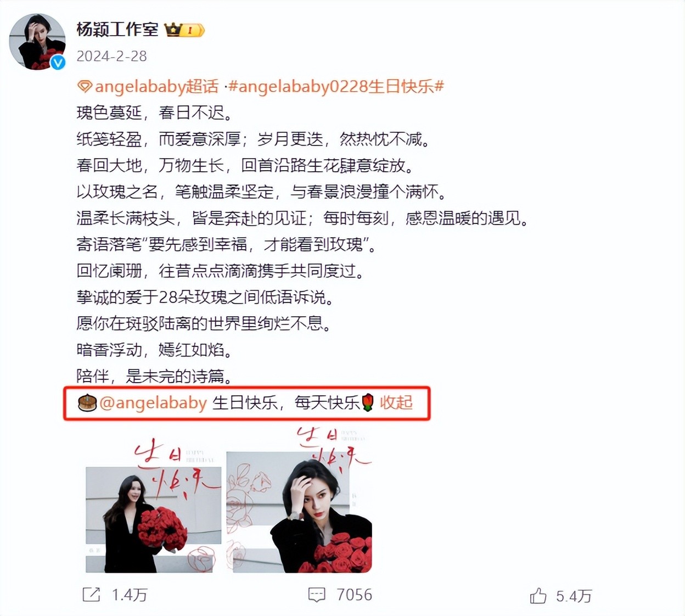Screen dimensions: 685x616
Task: Open the 杨颖工作室 username
Action: click(x=117, y=29)
